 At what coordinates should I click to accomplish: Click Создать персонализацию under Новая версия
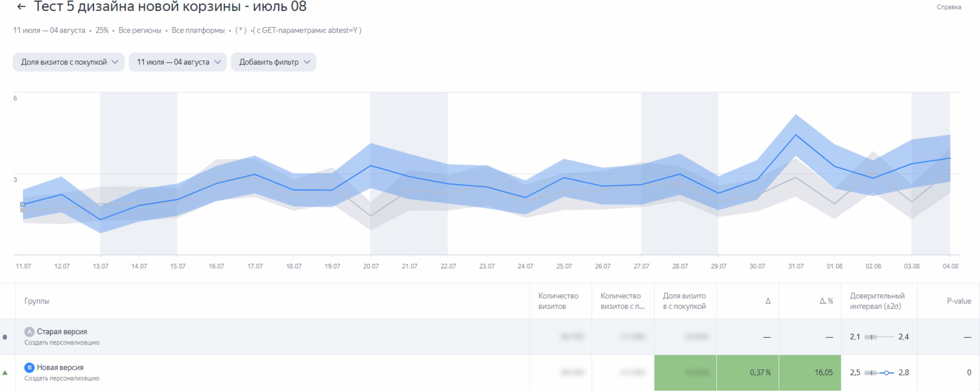click(62, 378)
